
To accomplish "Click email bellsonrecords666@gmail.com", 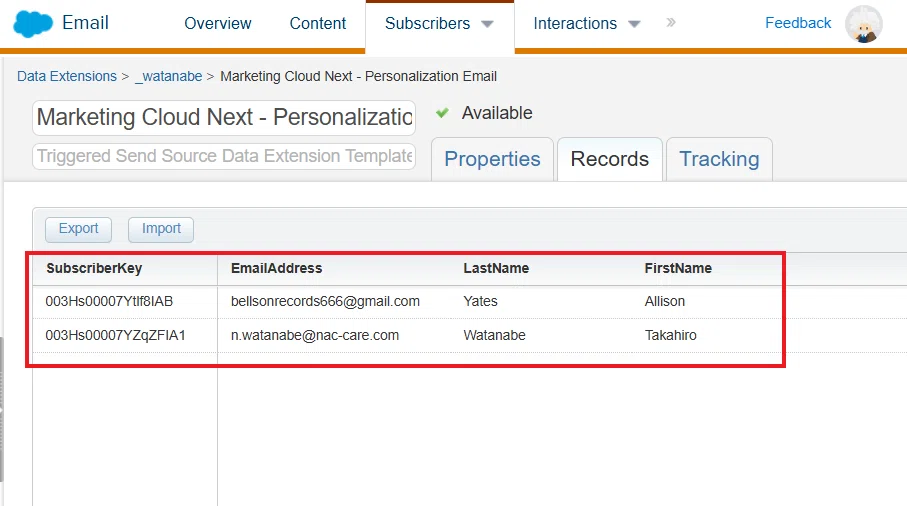I will point(325,301).
